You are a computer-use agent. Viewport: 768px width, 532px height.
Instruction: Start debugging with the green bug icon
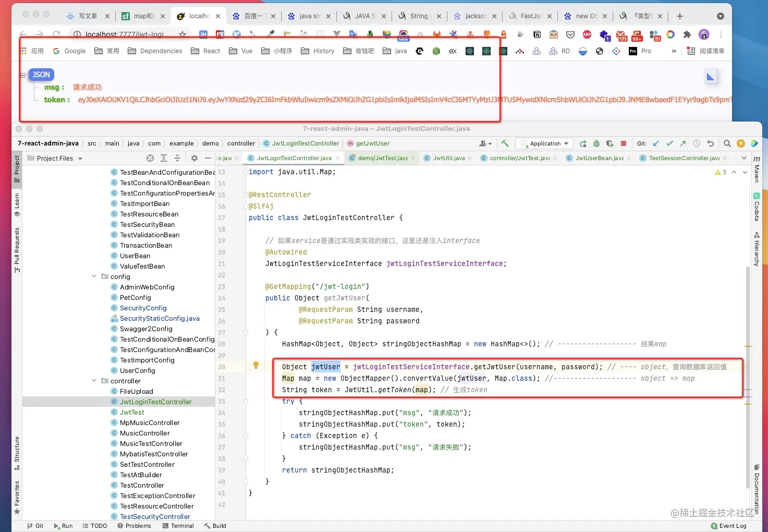click(x=596, y=143)
